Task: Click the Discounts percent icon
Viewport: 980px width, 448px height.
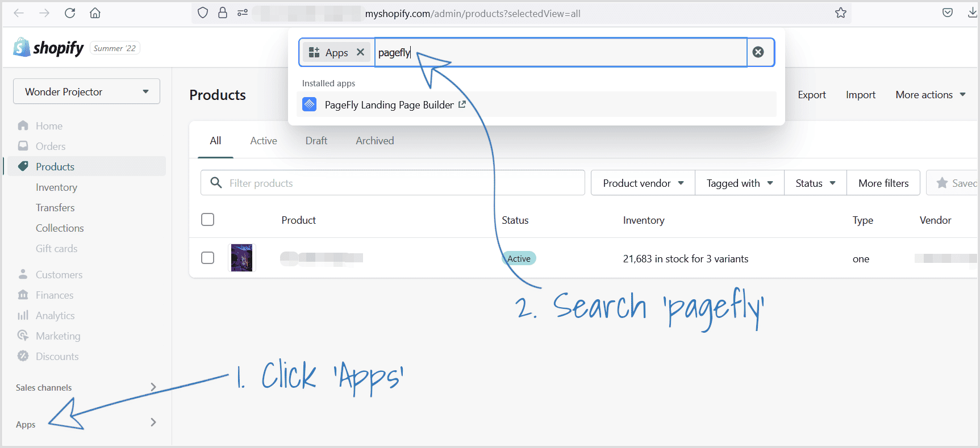Action: coord(23,356)
